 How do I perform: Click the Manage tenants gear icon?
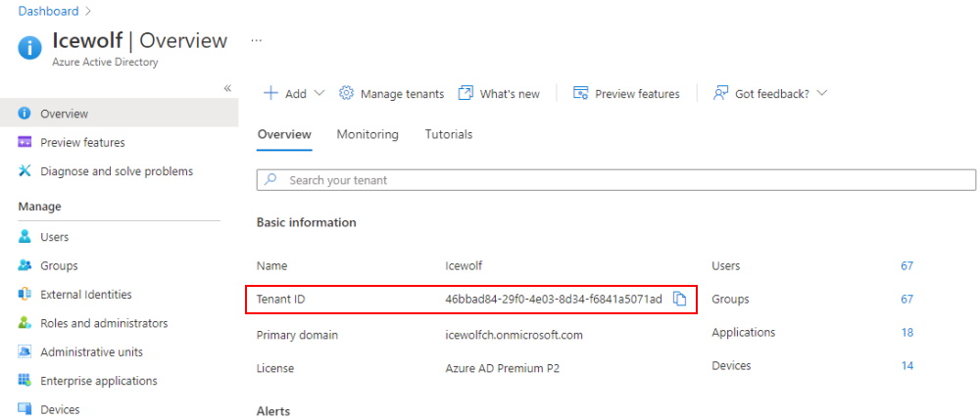tap(346, 93)
